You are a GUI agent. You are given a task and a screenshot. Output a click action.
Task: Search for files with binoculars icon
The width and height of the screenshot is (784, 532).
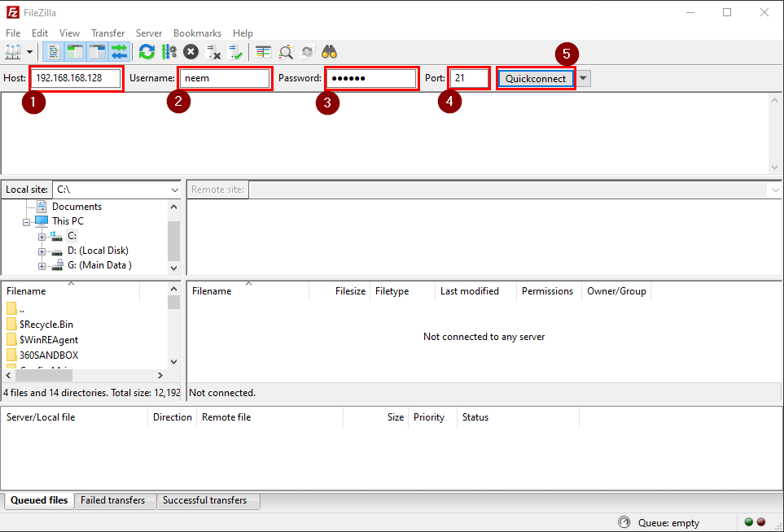click(329, 52)
